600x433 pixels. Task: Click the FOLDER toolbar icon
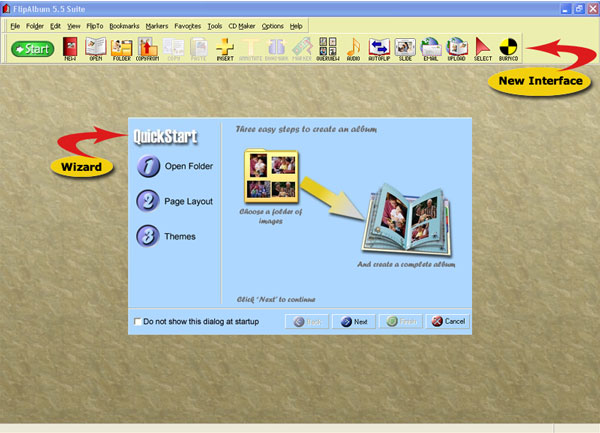[122, 49]
